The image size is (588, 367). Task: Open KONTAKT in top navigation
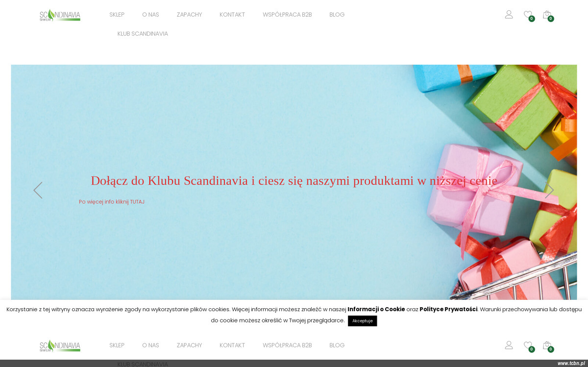[x=232, y=15]
